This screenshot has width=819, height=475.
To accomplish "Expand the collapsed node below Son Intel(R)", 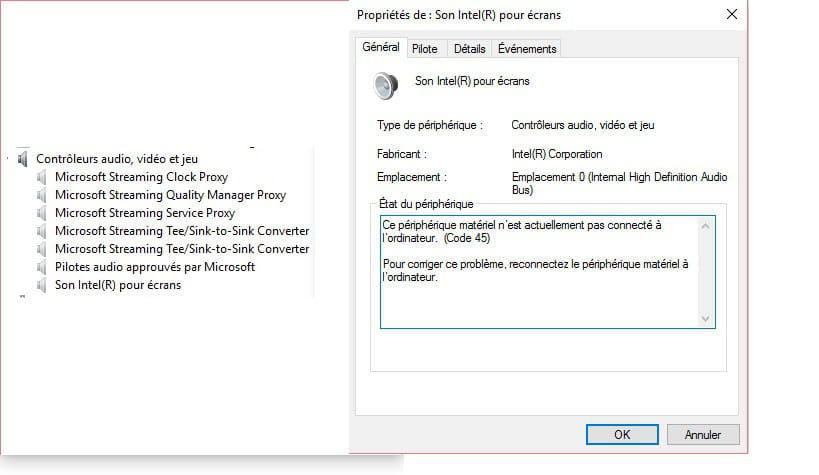I will 22,297.
